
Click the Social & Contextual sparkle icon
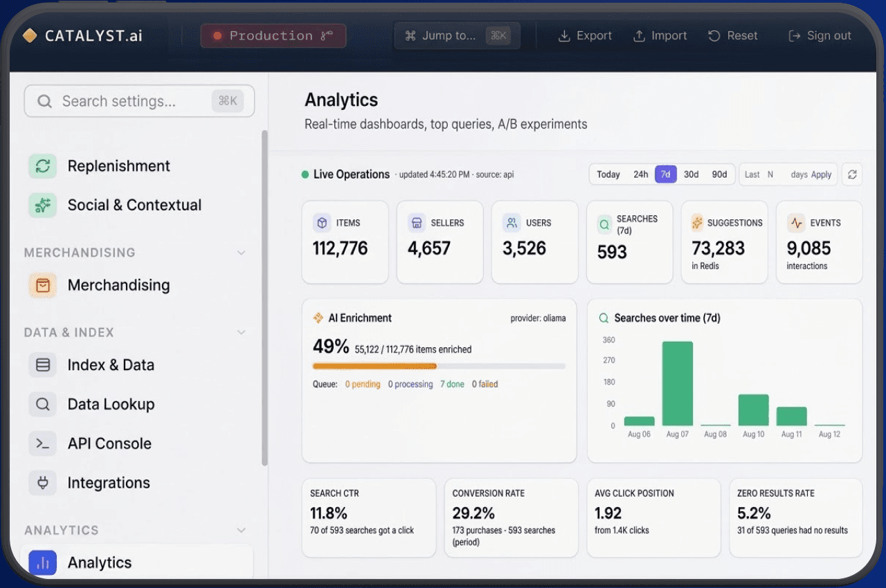[42, 205]
